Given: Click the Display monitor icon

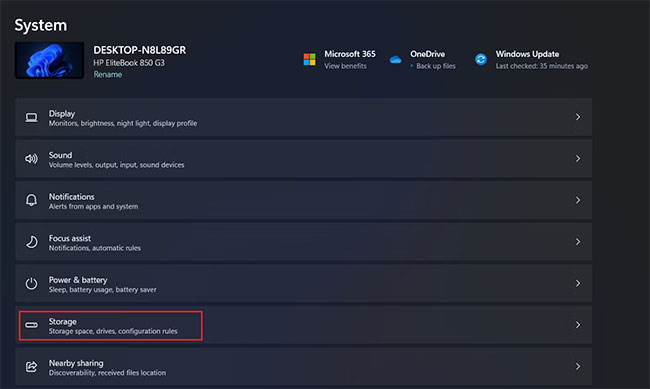Looking at the screenshot, I should click(x=31, y=118).
